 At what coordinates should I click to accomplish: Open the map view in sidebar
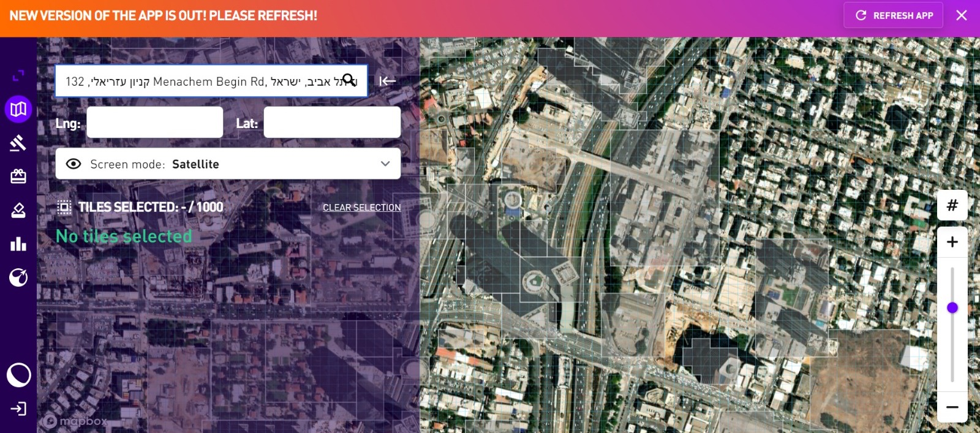(18, 110)
